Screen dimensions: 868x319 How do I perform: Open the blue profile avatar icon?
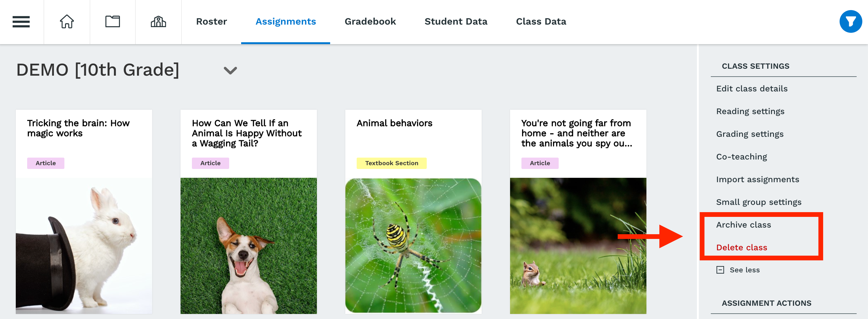pyautogui.click(x=850, y=21)
